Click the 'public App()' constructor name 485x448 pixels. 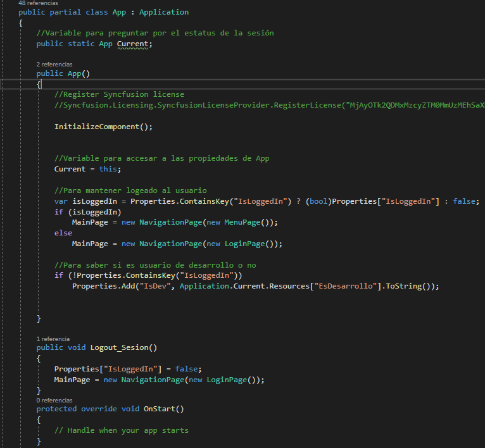click(x=74, y=73)
